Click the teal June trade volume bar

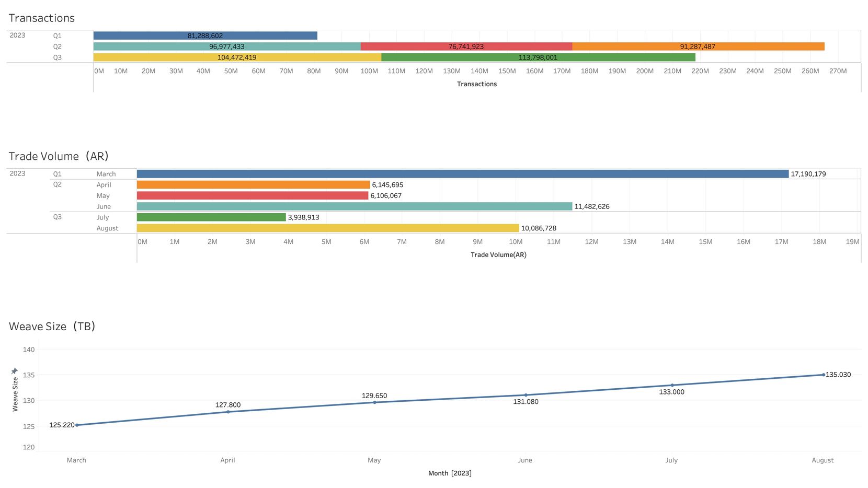coord(354,206)
